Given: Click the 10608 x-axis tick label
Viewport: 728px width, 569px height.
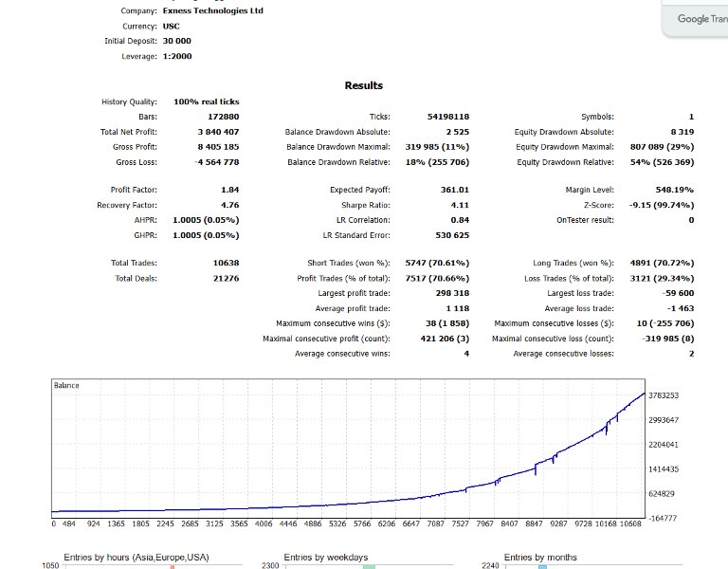Looking at the screenshot, I should [630, 523].
